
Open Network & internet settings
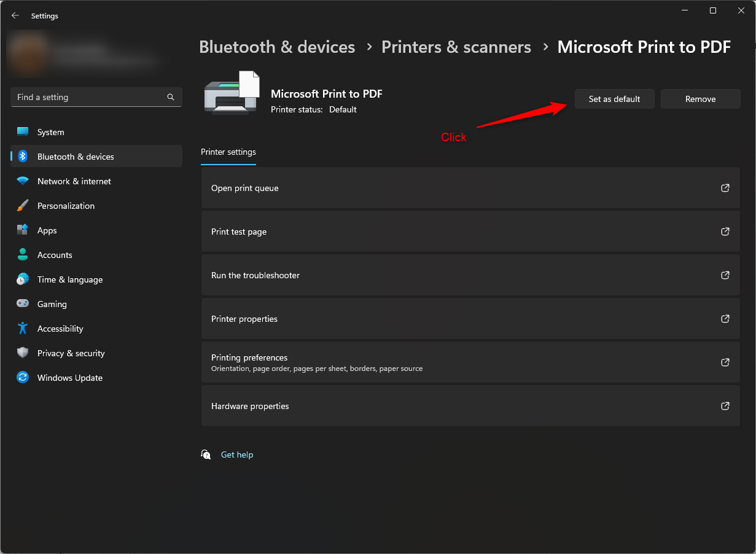[x=96, y=181]
